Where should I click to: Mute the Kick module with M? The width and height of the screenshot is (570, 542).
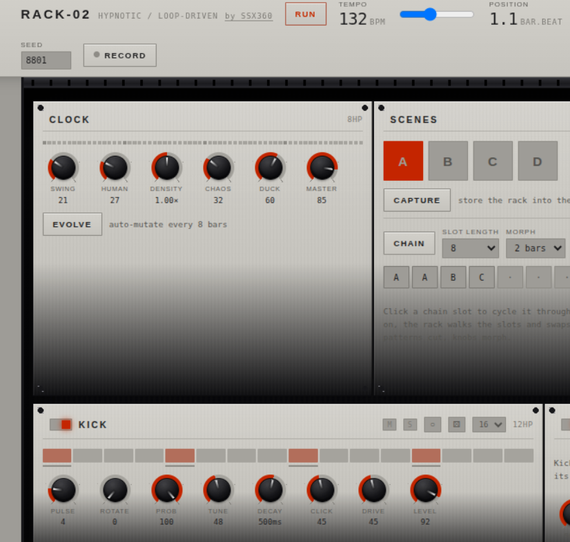389,424
